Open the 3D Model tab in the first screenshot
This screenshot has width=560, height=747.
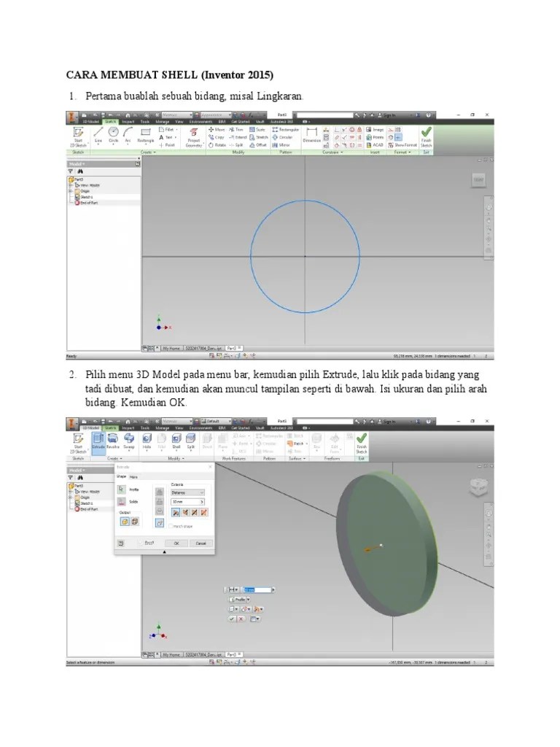point(90,122)
